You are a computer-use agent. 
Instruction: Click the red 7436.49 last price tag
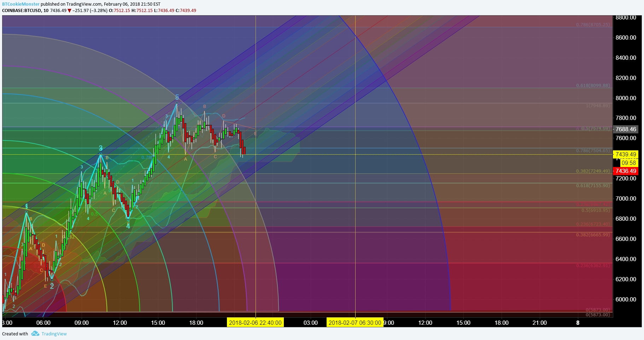click(x=626, y=171)
